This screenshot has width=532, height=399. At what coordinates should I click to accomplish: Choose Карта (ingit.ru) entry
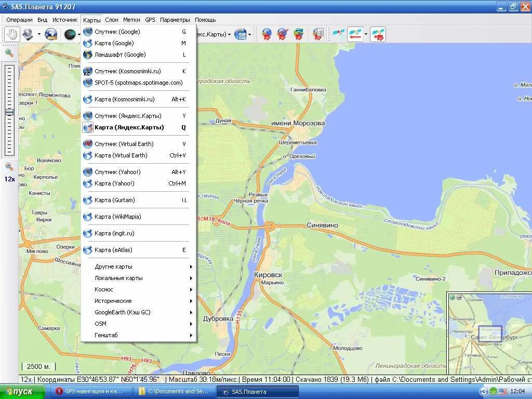(x=138, y=233)
